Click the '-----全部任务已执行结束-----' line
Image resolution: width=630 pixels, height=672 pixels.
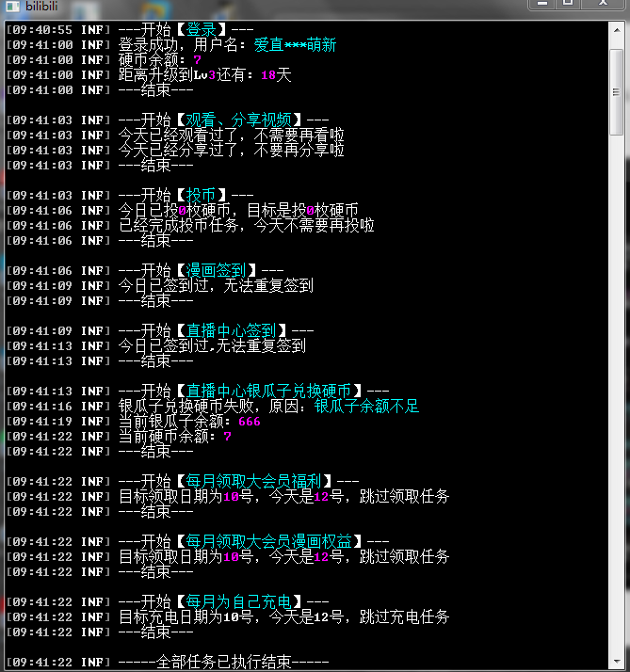pos(223,663)
